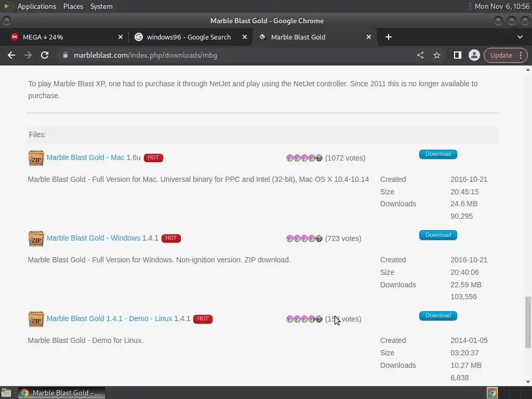Close the Marble Blast Gold tab
The width and height of the screenshot is (532, 399).
(x=369, y=37)
